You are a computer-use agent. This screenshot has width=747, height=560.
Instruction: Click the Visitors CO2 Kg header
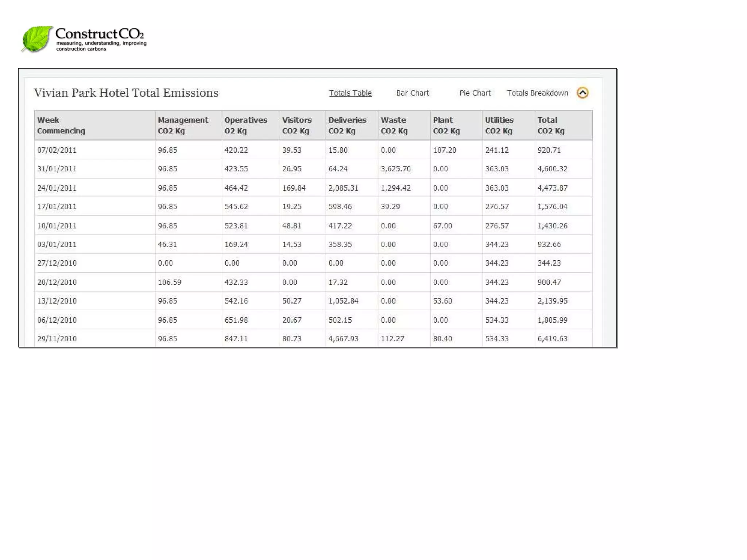pos(297,125)
